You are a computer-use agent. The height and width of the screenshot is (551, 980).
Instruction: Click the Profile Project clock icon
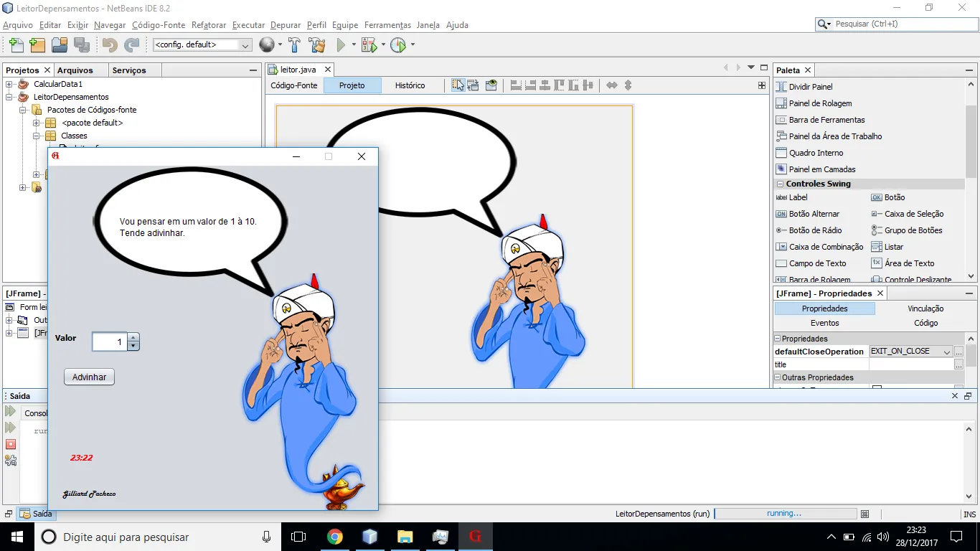point(398,45)
